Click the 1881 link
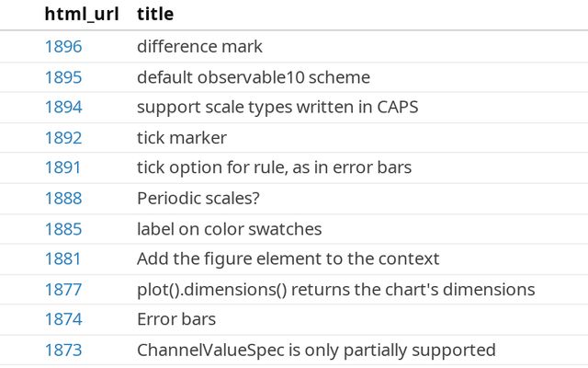 pos(63,259)
